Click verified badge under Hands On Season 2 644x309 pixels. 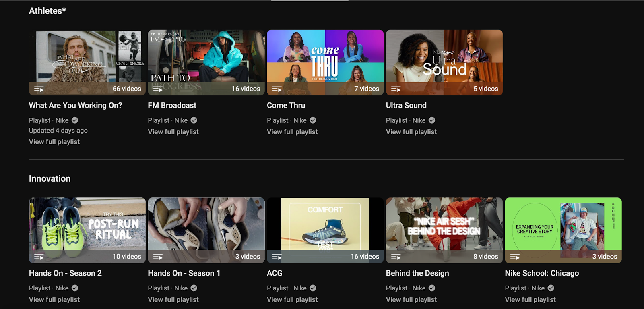[75, 288]
